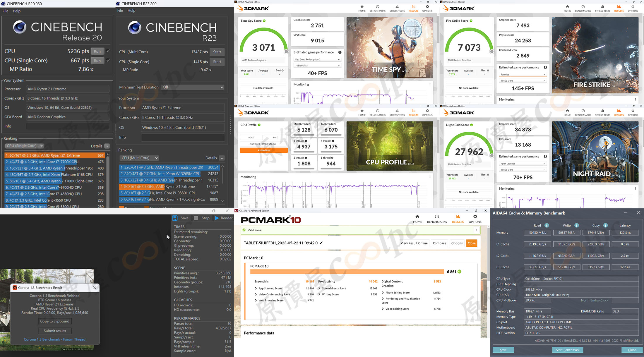Expand Details in Cinebench R20 ranking
644x357 pixels.
click(x=107, y=146)
